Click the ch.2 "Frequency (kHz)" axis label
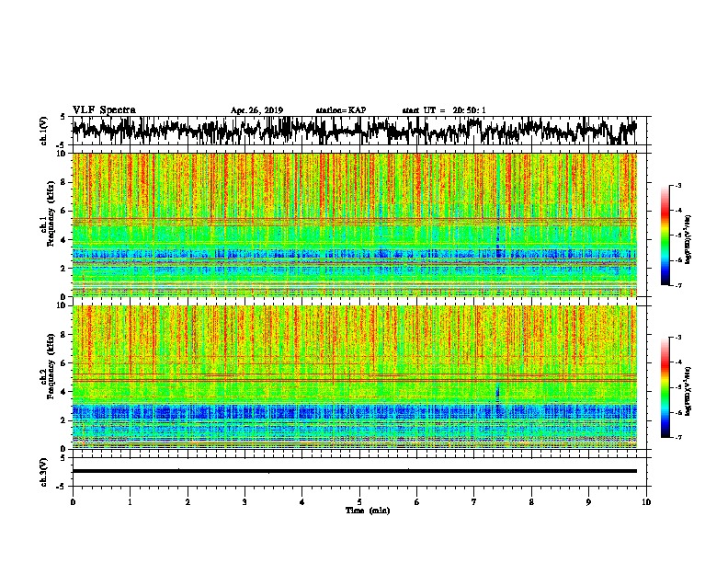Screen dimensions: 728x563 (51, 366)
